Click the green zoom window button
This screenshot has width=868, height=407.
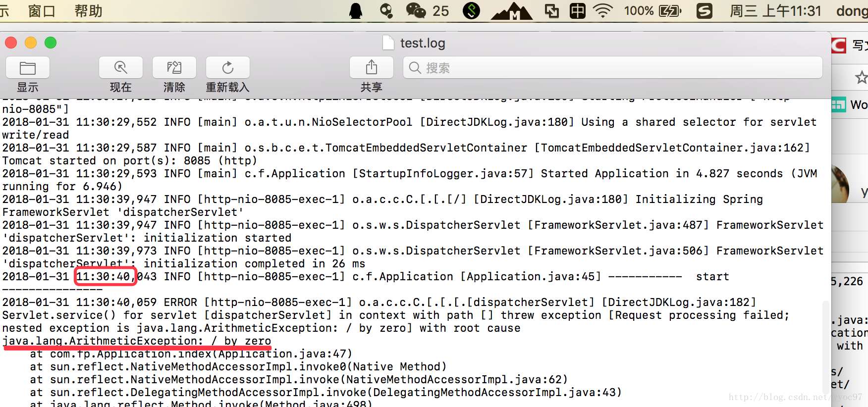point(51,43)
